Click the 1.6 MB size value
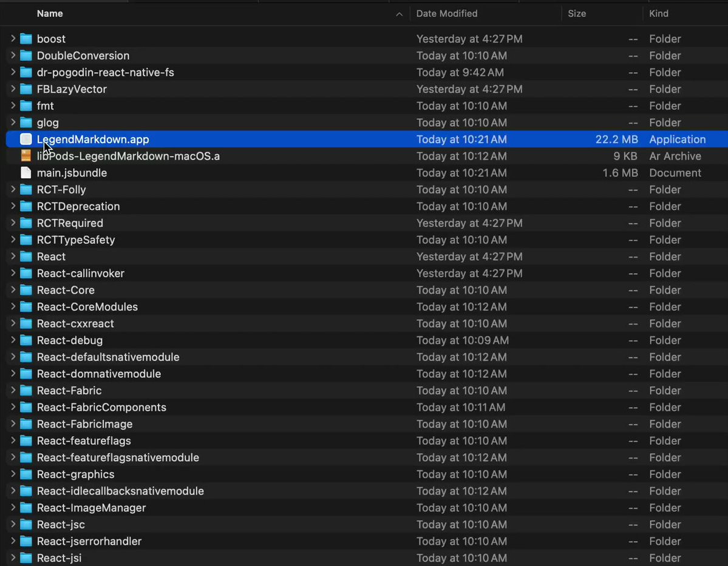Image resolution: width=728 pixels, height=566 pixels. (620, 172)
